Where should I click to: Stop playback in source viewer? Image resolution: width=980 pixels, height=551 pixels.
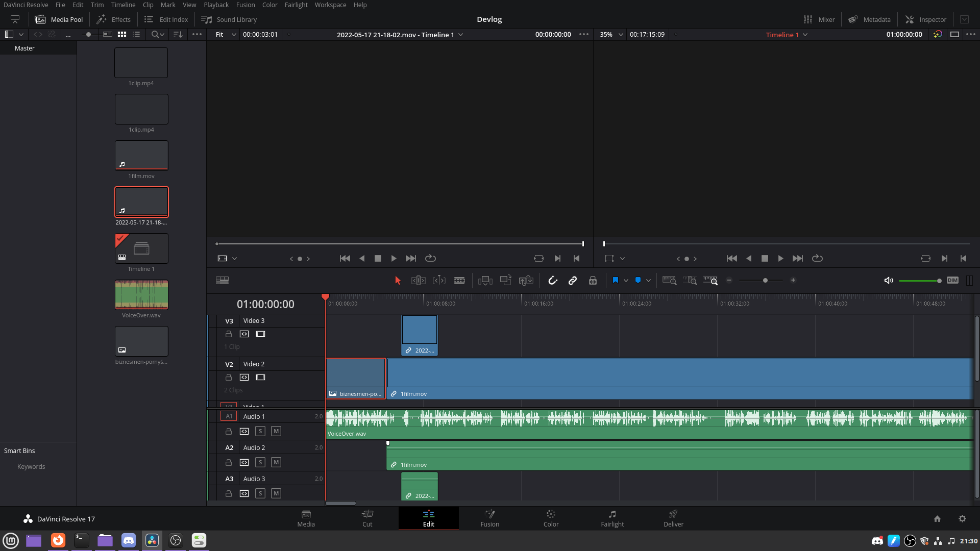click(378, 259)
